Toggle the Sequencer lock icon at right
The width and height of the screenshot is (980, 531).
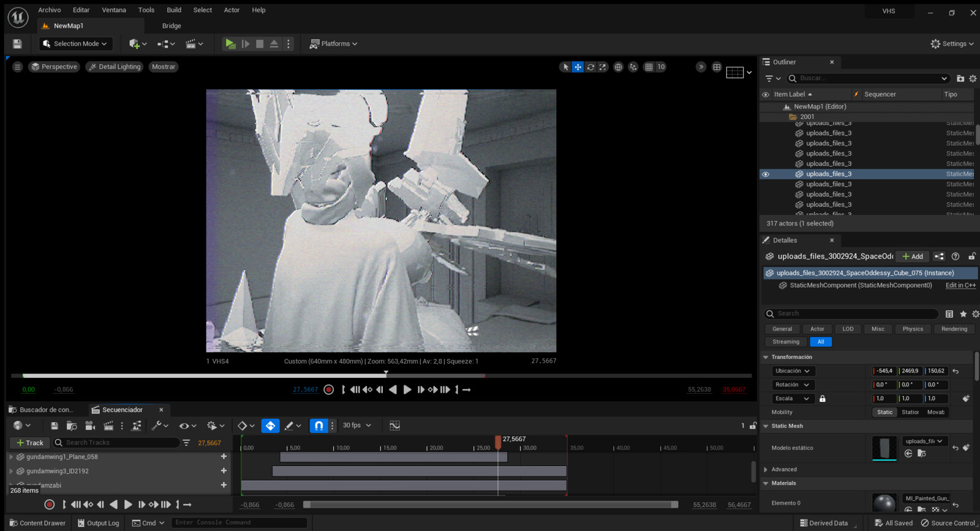(753, 426)
